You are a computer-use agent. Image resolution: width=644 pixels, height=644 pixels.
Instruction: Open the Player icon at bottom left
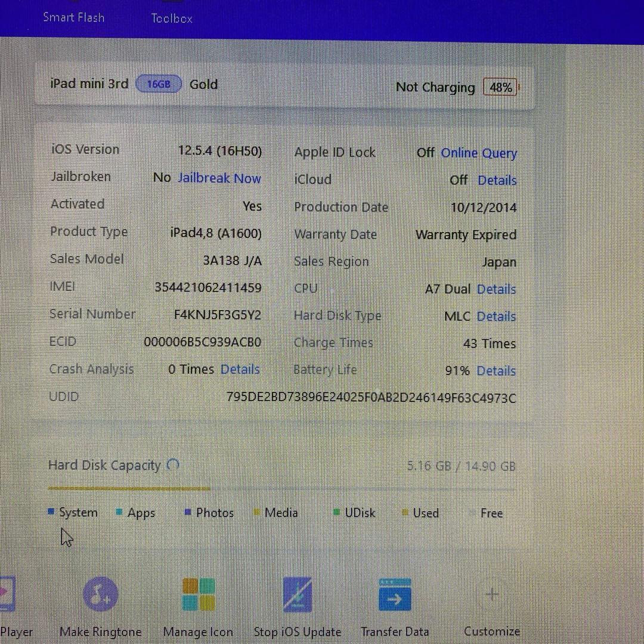point(7,594)
